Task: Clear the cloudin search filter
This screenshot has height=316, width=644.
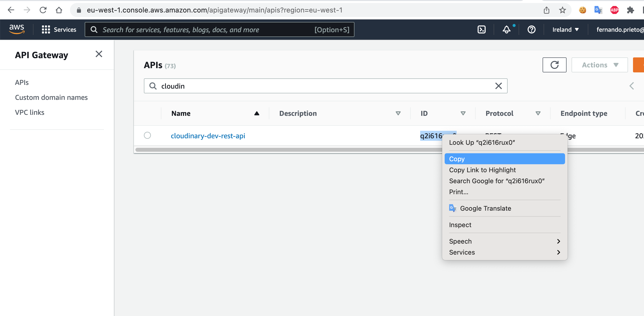Action: click(x=498, y=86)
